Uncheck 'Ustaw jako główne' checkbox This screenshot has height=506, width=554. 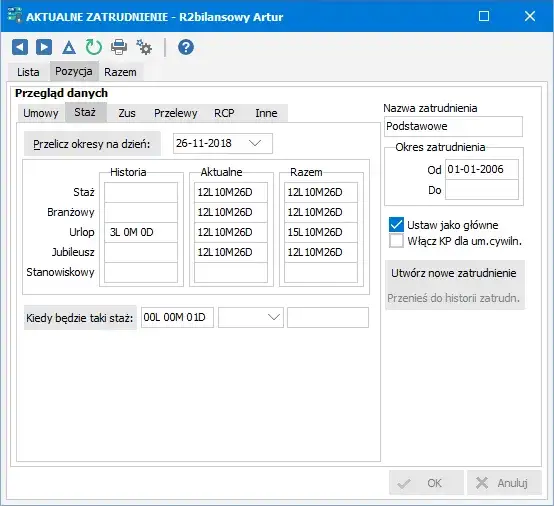[396, 225]
